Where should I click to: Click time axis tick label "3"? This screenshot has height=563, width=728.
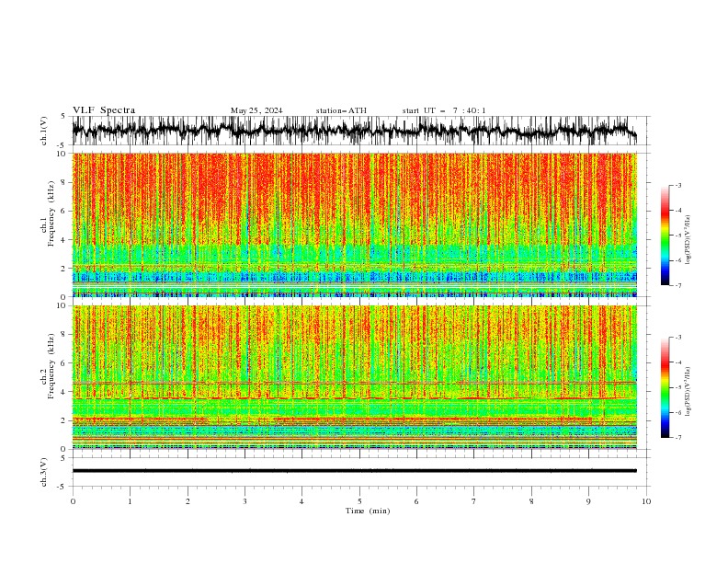pyautogui.click(x=245, y=501)
